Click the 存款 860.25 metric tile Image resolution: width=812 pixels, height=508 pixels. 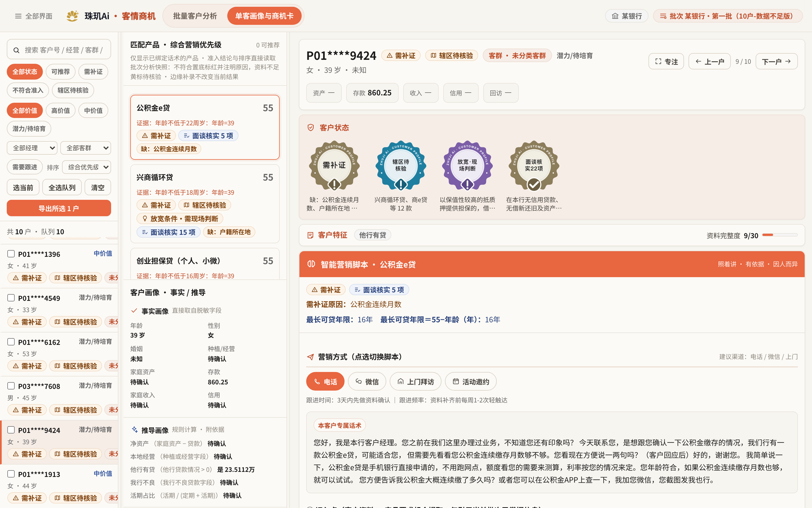(x=372, y=93)
